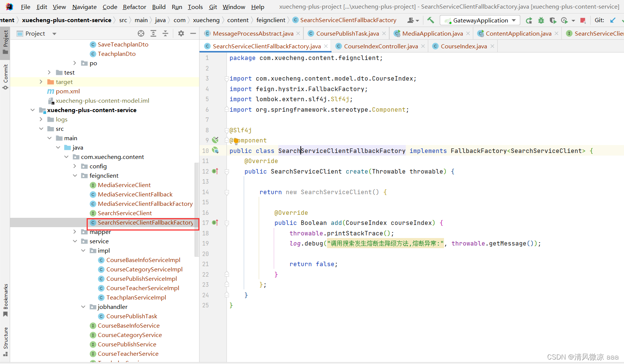Click line number 19 in the gutter

coord(205,243)
